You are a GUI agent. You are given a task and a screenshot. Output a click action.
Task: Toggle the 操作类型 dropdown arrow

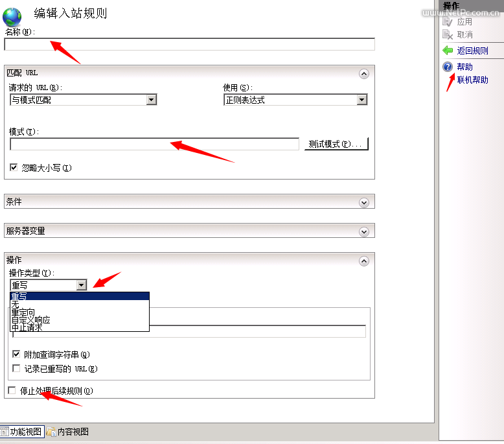pos(82,285)
